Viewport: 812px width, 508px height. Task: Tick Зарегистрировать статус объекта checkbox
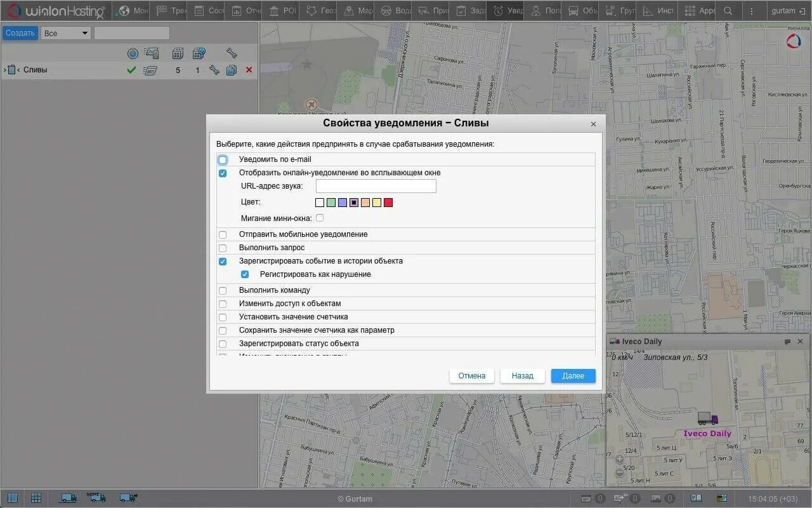pyautogui.click(x=223, y=344)
